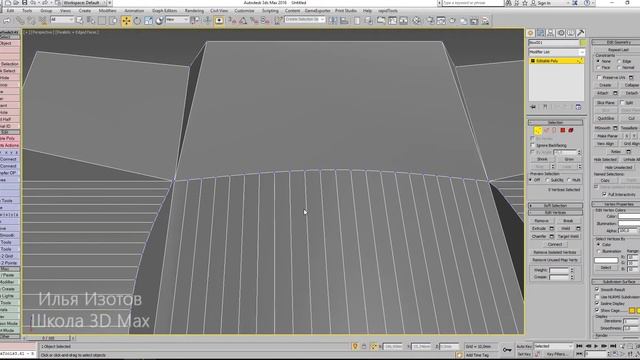Open the Display command panel tab
The width and height of the screenshot is (640, 360).
point(570,33)
